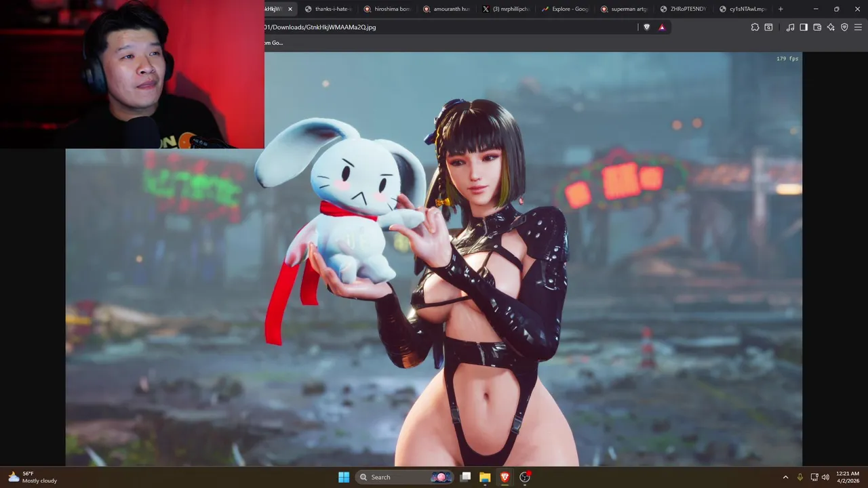Open the Extensions puzzle icon
Viewport: 868px width, 488px height.
pyautogui.click(x=755, y=27)
